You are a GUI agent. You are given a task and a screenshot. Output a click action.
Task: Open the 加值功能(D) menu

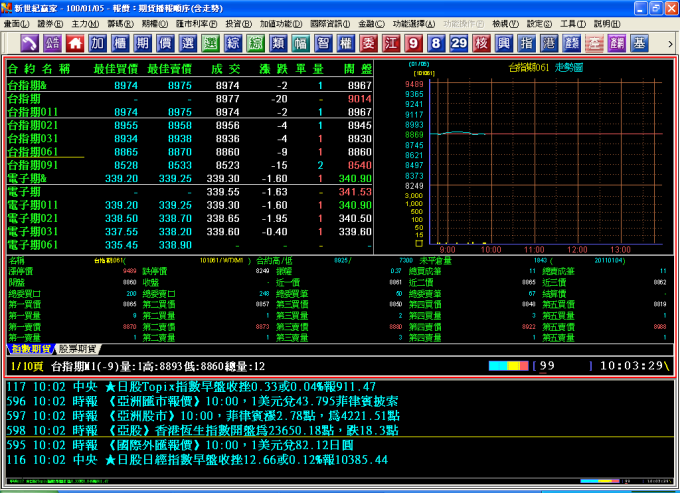[281, 24]
